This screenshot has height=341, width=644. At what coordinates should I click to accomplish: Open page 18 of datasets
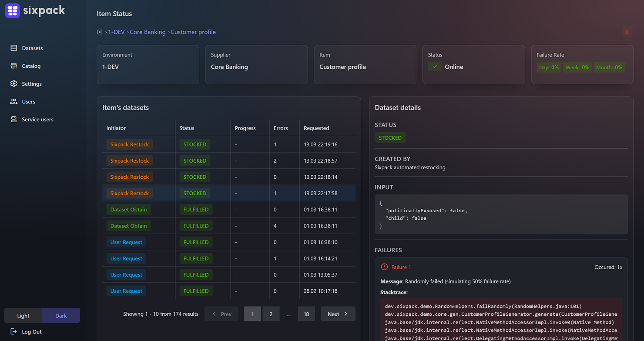306,314
